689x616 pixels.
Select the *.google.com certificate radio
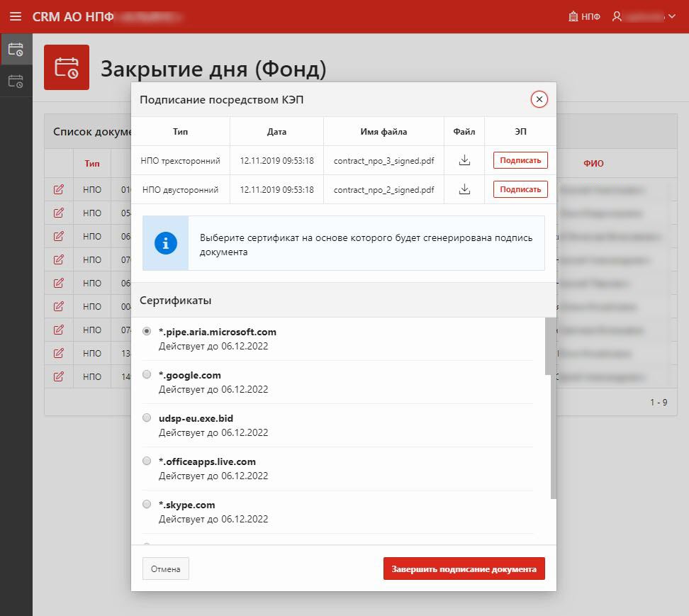tap(147, 374)
